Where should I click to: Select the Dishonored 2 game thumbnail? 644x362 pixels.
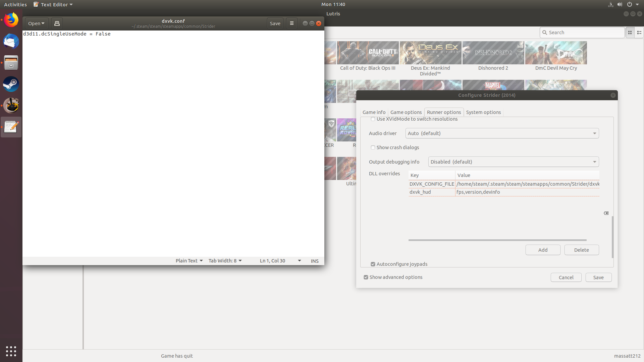click(x=493, y=53)
